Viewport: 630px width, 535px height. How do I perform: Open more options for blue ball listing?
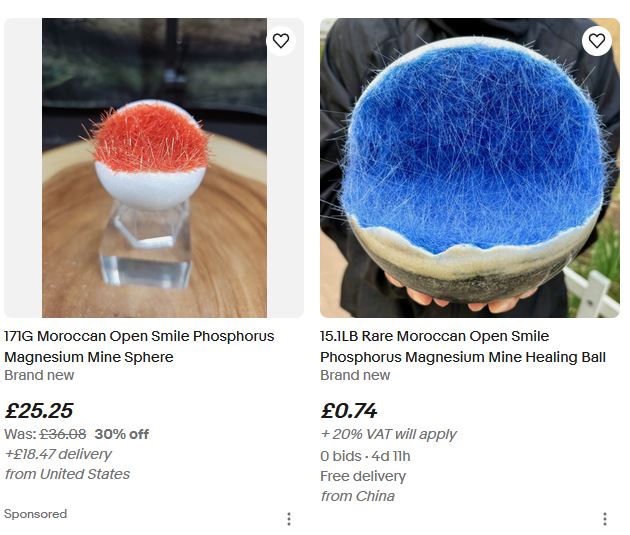point(605,519)
